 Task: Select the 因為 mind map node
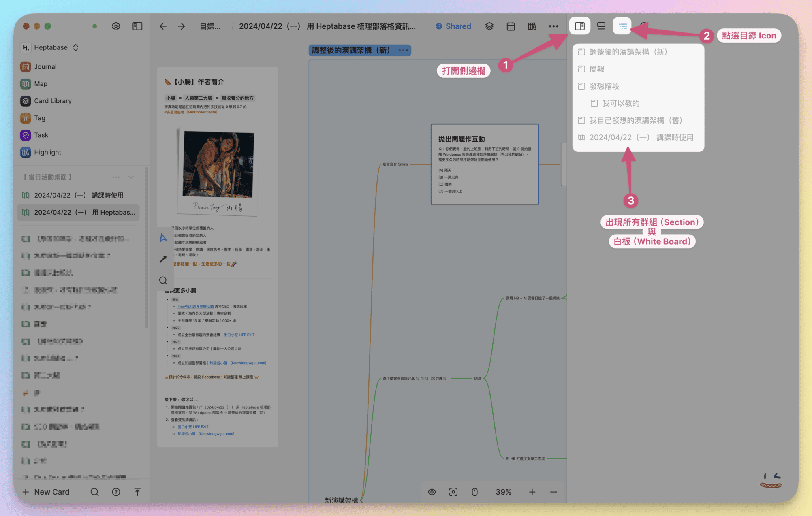click(478, 378)
